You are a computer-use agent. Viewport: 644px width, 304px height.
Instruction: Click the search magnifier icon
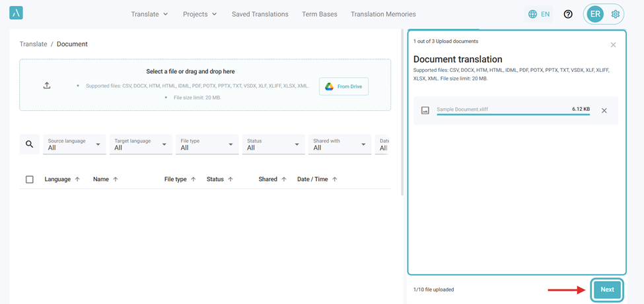coord(29,144)
